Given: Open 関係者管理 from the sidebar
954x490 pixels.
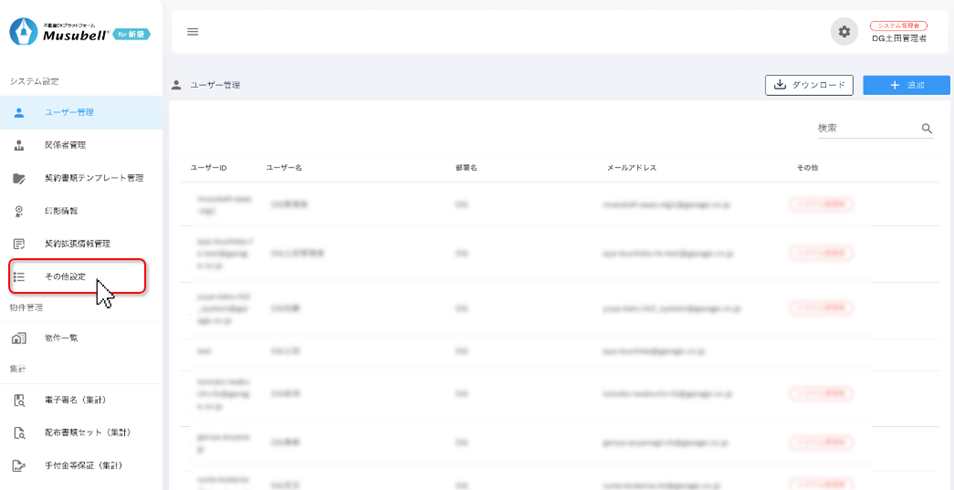Looking at the screenshot, I should coord(65,145).
